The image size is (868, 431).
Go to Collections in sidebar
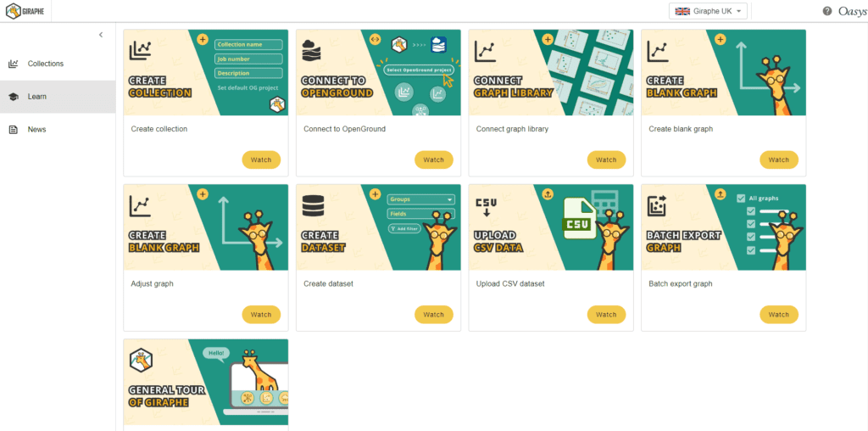pyautogui.click(x=58, y=64)
